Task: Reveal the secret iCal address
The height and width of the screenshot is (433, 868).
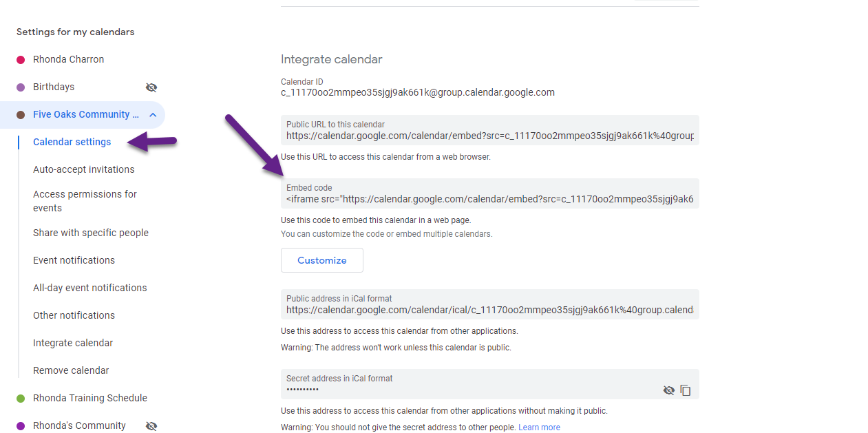Action: [x=668, y=390]
